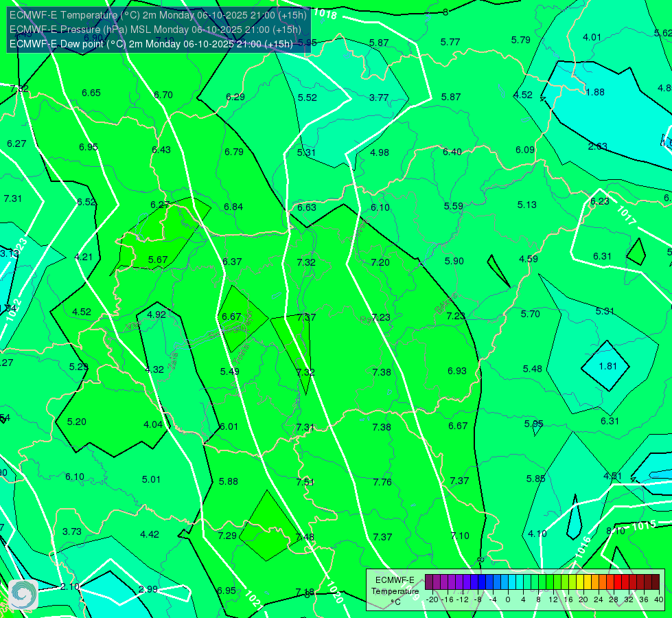Screen dimensions: 672x618
Task: Click the temperature value '6.63'
Action: click(307, 207)
